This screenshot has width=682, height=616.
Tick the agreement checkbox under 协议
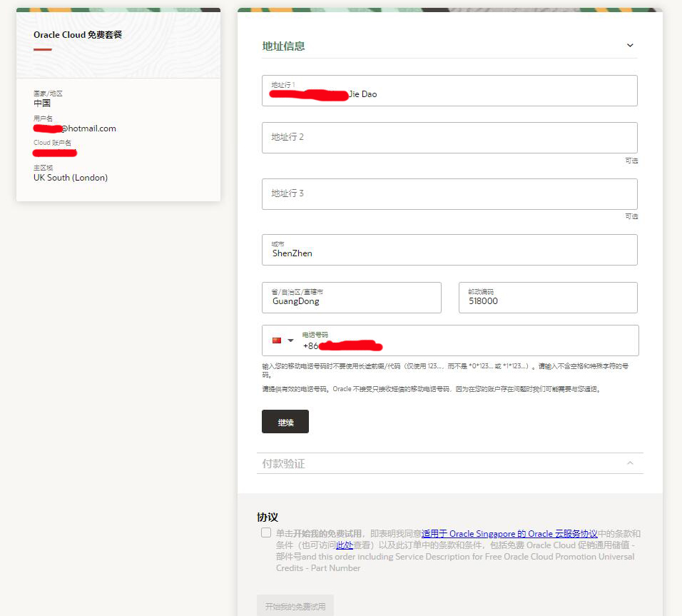(x=266, y=533)
